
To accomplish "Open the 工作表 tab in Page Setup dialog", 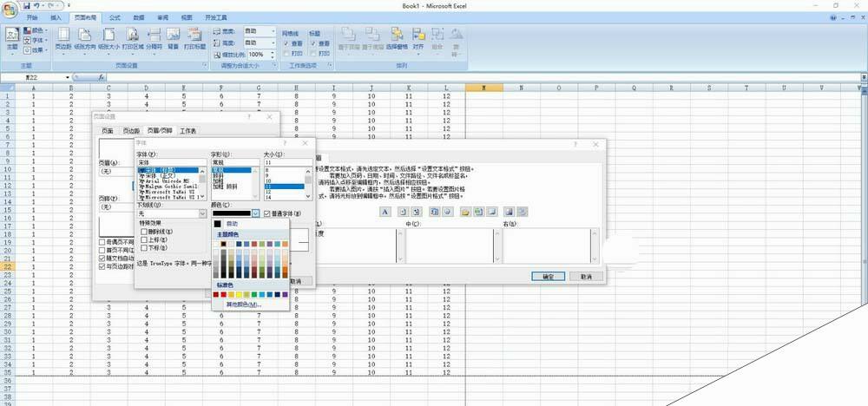I will click(188, 131).
